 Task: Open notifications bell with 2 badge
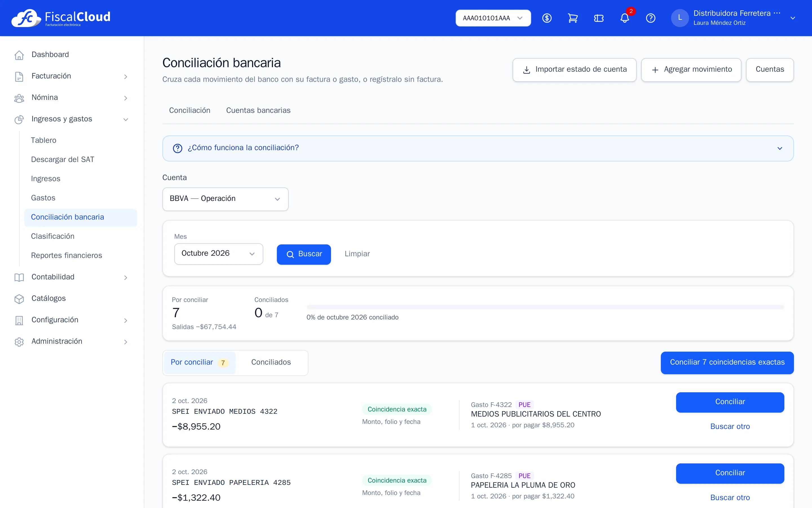coord(625,17)
